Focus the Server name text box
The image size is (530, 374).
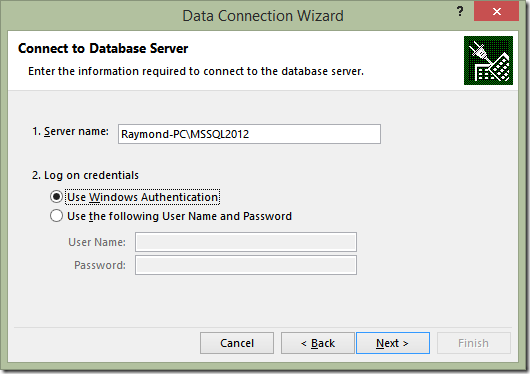coord(249,134)
